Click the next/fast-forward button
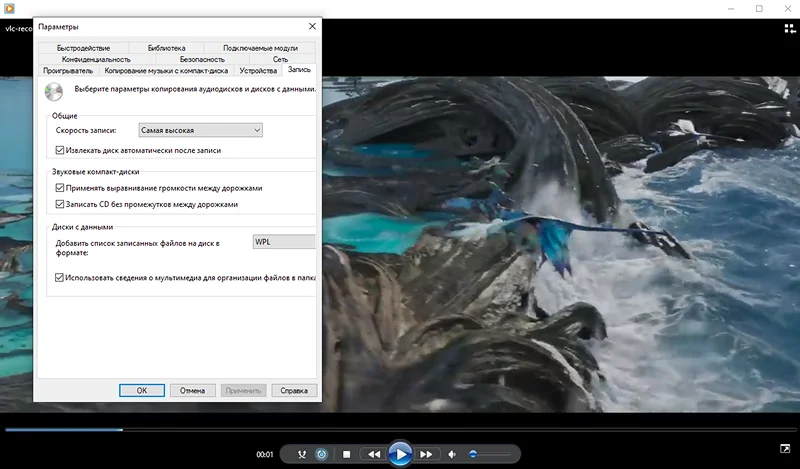800x469 pixels. tap(426, 454)
